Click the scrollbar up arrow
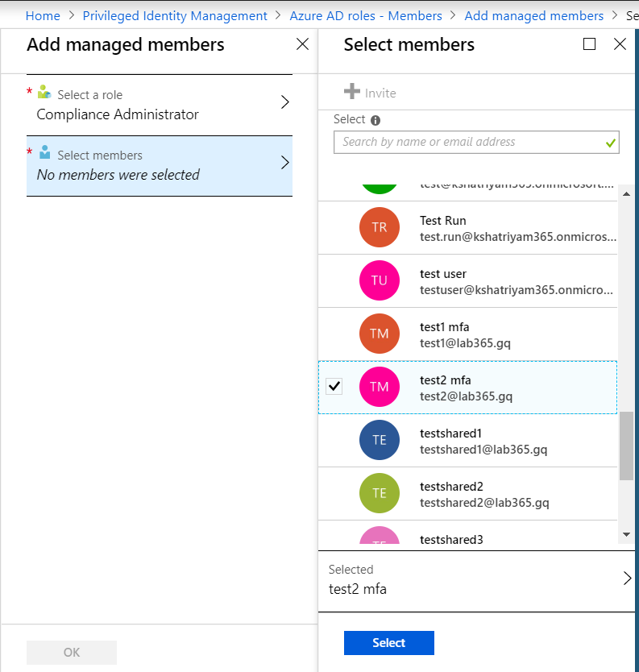 (626, 194)
